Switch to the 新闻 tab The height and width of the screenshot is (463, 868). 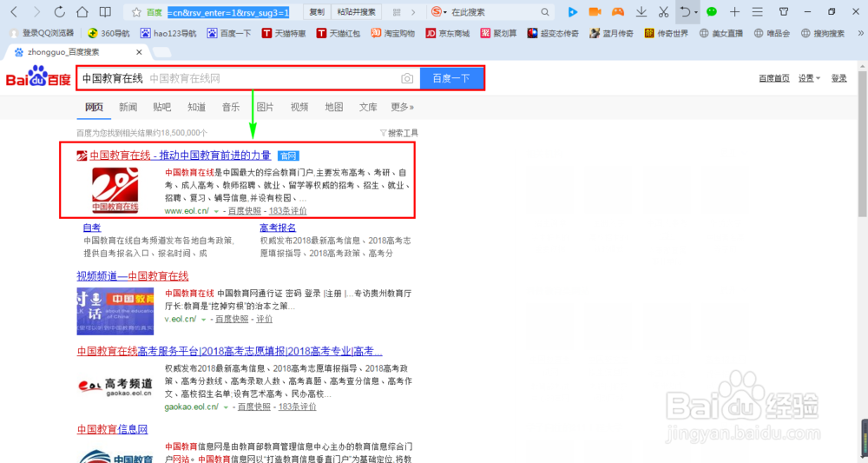[x=128, y=107]
